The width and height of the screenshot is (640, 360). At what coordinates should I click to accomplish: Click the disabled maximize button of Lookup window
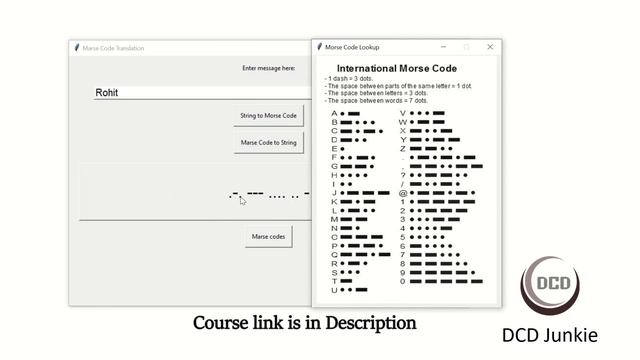click(x=467, y=47)
